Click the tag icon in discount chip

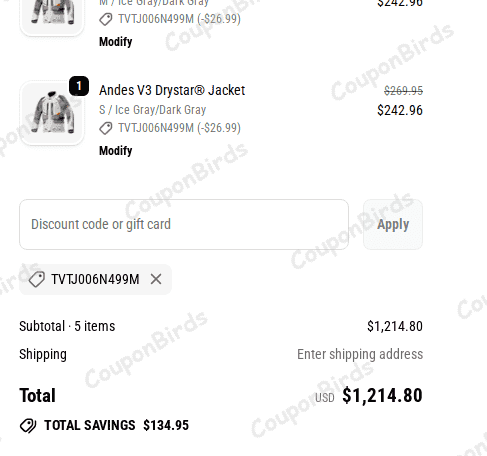pyautogui.click(x=37, y=279)
